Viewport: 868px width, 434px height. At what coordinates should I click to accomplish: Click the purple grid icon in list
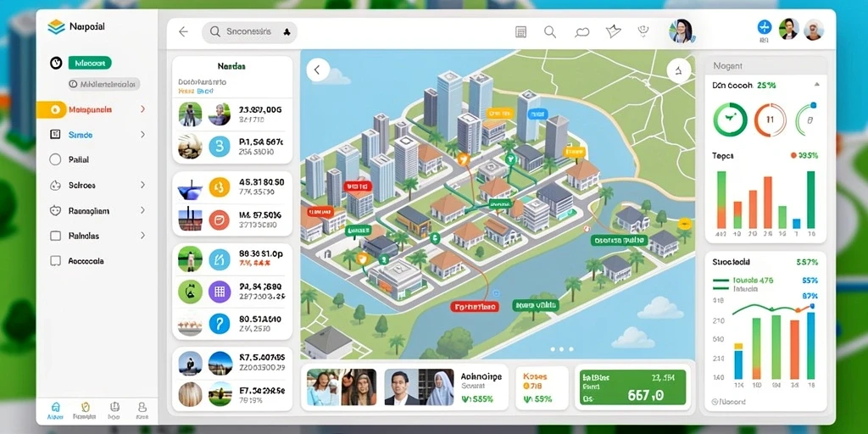point(220,292)
